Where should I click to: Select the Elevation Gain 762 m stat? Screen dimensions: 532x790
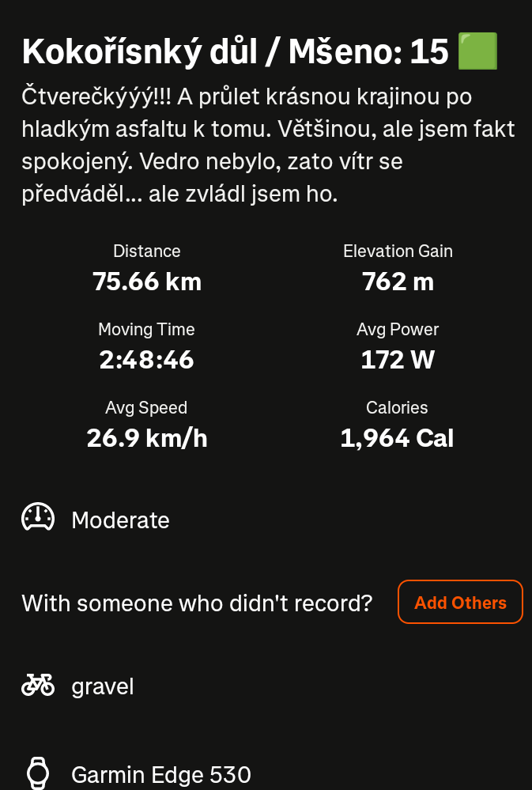coord(398,269)
